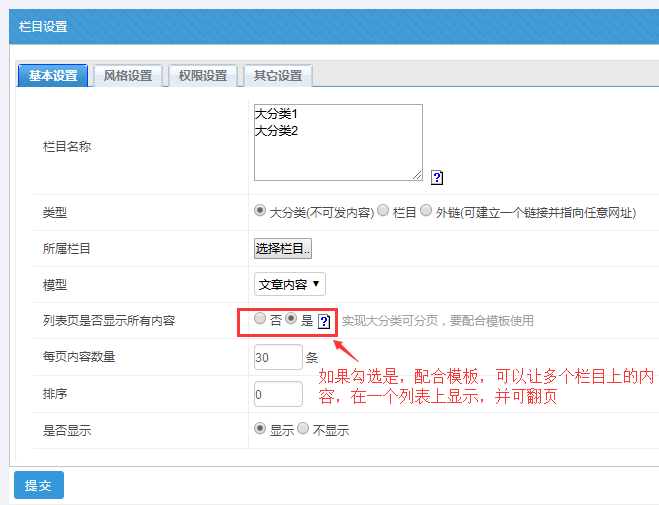Click the 每页内容数量 input field
Image resolution: width=659 pixels, height=505 pixels.
278,357
